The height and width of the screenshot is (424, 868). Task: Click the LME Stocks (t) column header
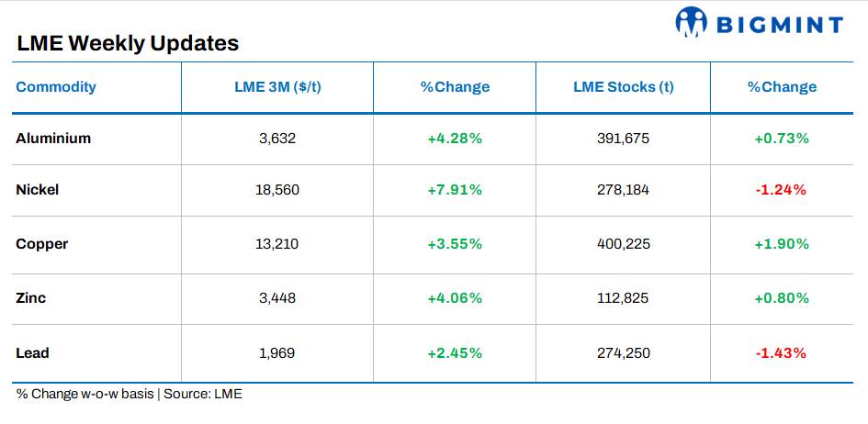tap(623, 87)
